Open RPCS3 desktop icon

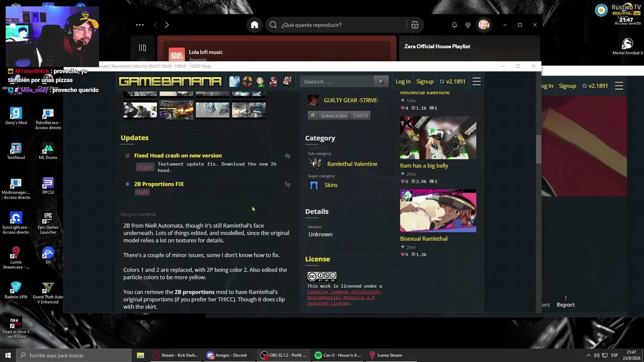[48, 186]
